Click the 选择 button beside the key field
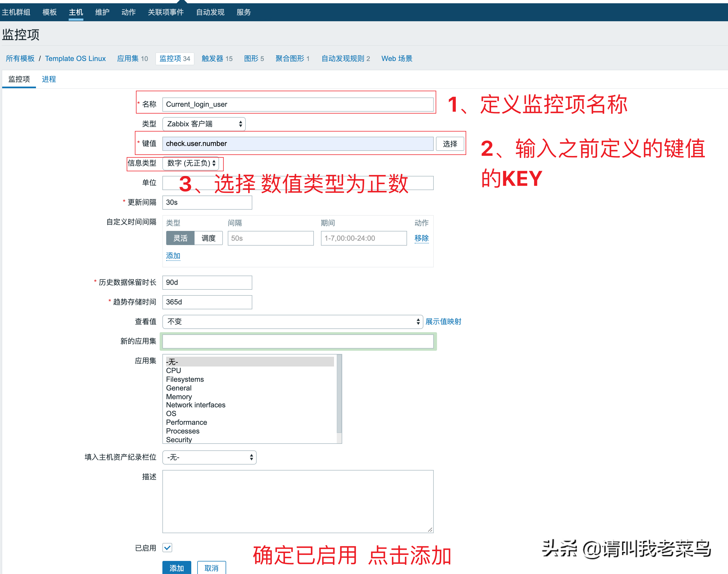The image size is (728, 574). [450, 143]
